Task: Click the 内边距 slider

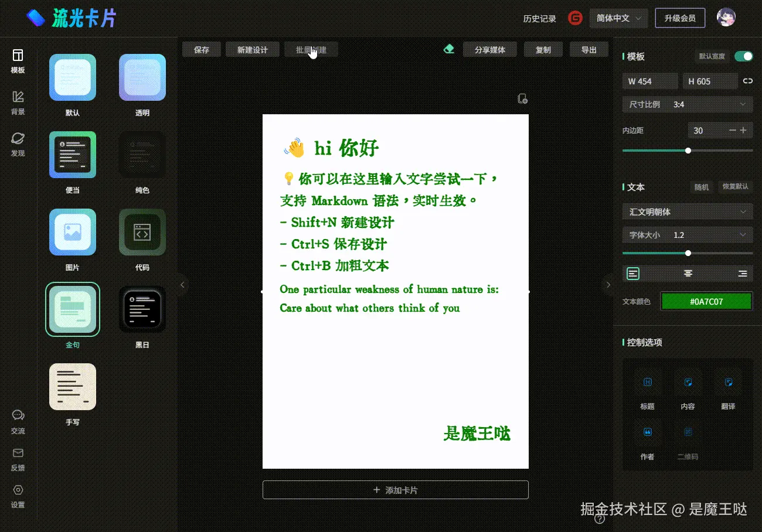Action: (x=688, y=151)
